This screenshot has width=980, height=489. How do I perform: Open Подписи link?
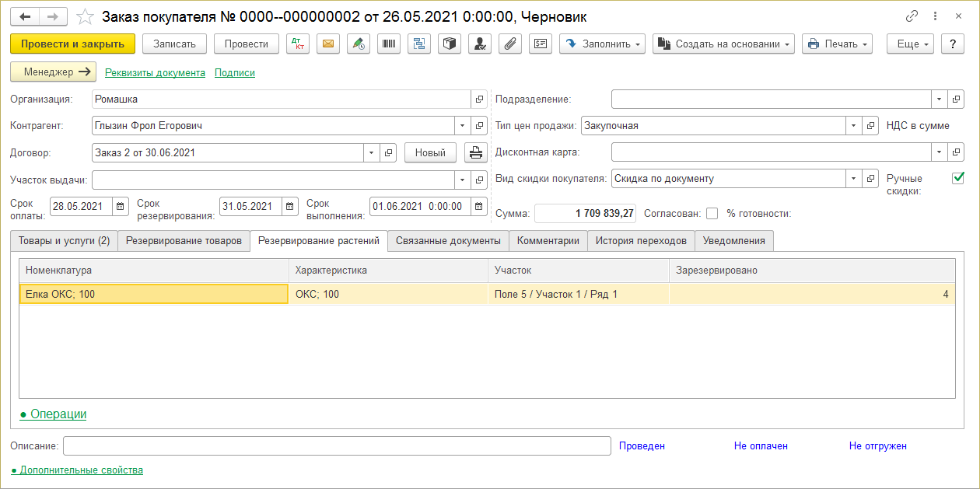click(235, 73)
